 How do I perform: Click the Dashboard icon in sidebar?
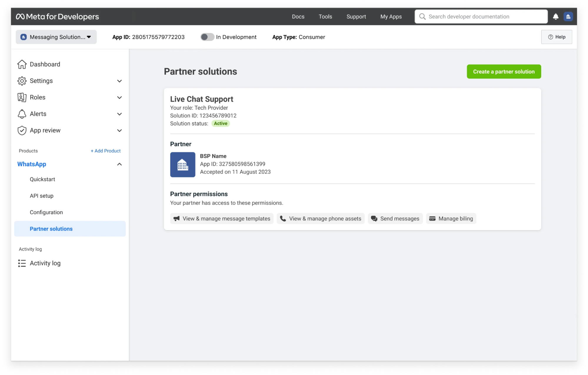(x=22, y=64)
